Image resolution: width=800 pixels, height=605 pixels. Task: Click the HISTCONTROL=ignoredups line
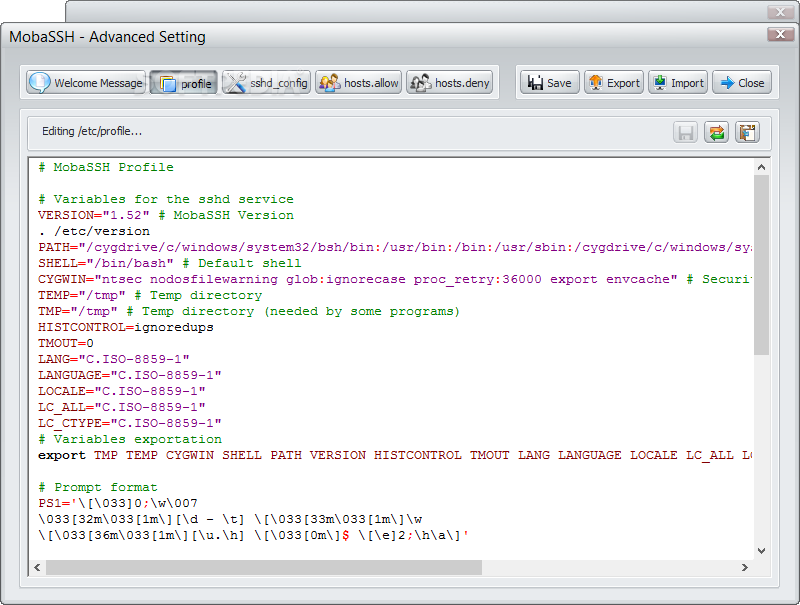pos(126,327)
